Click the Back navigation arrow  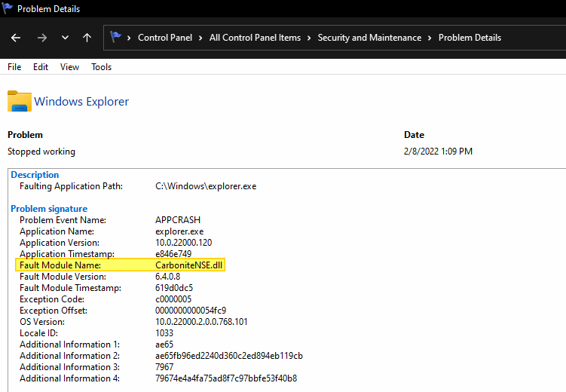16,38
